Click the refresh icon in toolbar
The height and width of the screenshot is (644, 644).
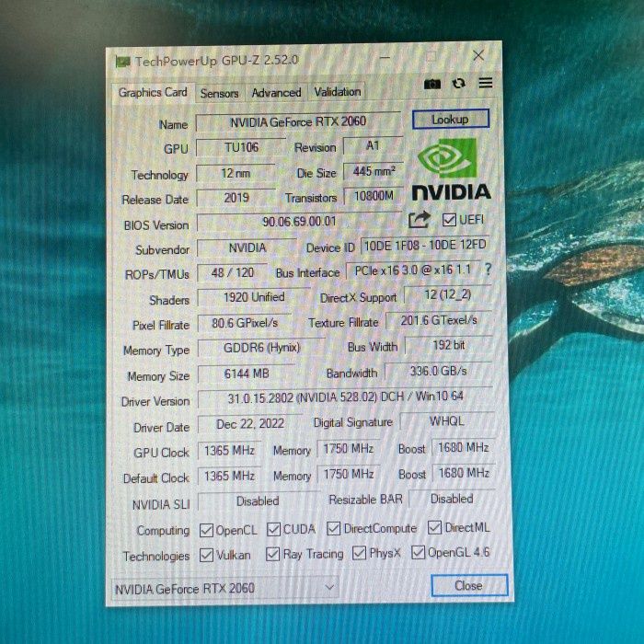click(x=458, y=84)
